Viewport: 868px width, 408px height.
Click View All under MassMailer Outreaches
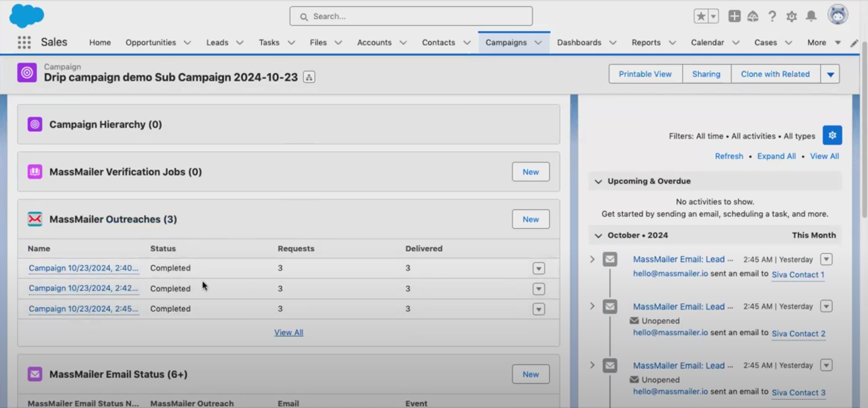click(x=289, y=332)
